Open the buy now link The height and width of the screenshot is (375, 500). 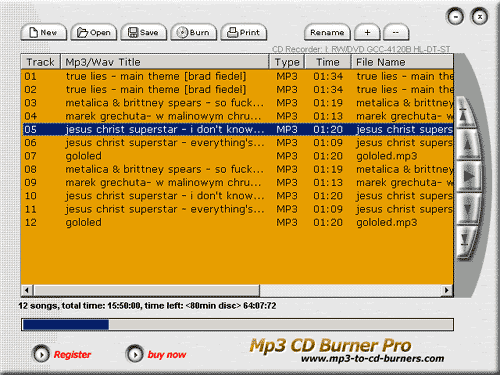click(167, 355)
